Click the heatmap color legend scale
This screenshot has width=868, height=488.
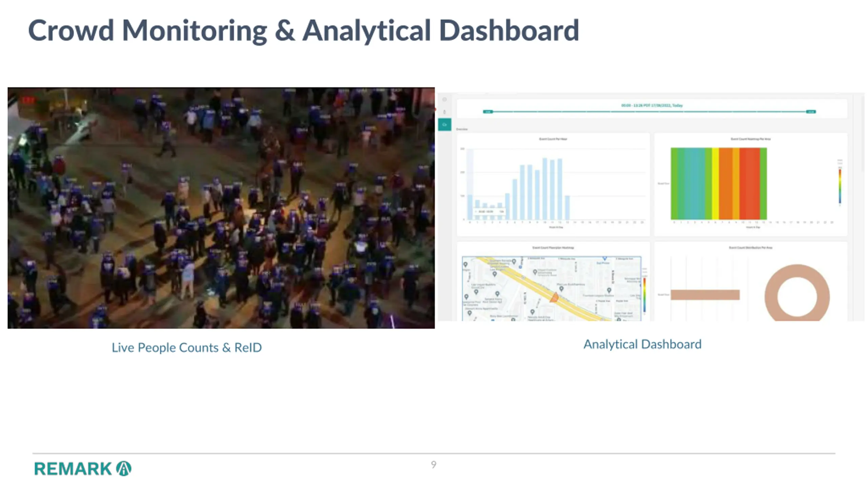point(840,186)
